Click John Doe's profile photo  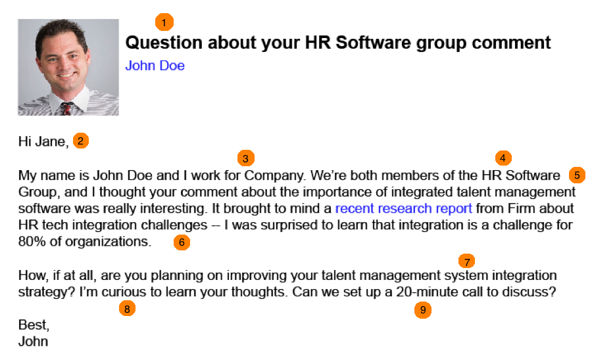pyautogui.click(x=68, y=67)
